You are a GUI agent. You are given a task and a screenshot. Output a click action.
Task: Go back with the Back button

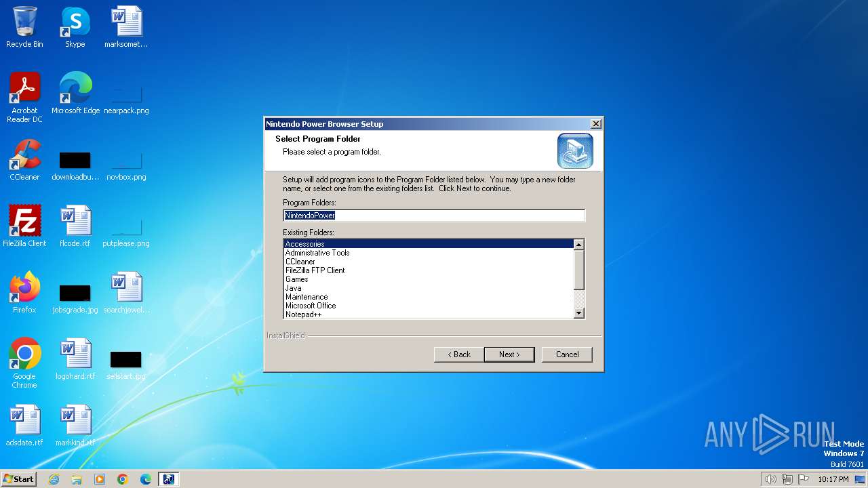click(x=459, y=354)
